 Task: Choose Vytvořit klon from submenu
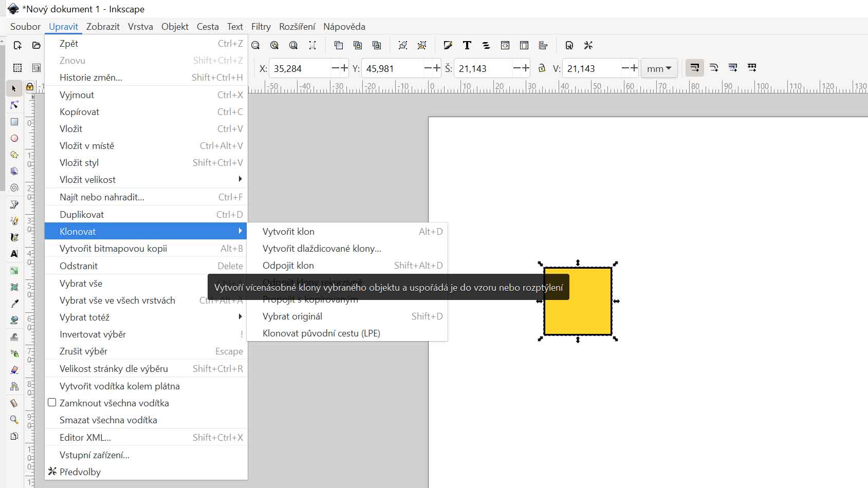(x=288, y=232)
